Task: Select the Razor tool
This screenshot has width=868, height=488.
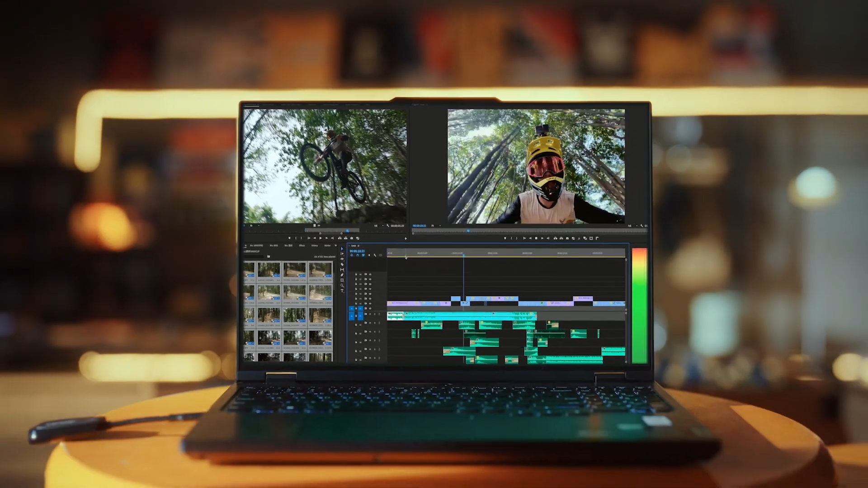Action: [x=342, y=264]
